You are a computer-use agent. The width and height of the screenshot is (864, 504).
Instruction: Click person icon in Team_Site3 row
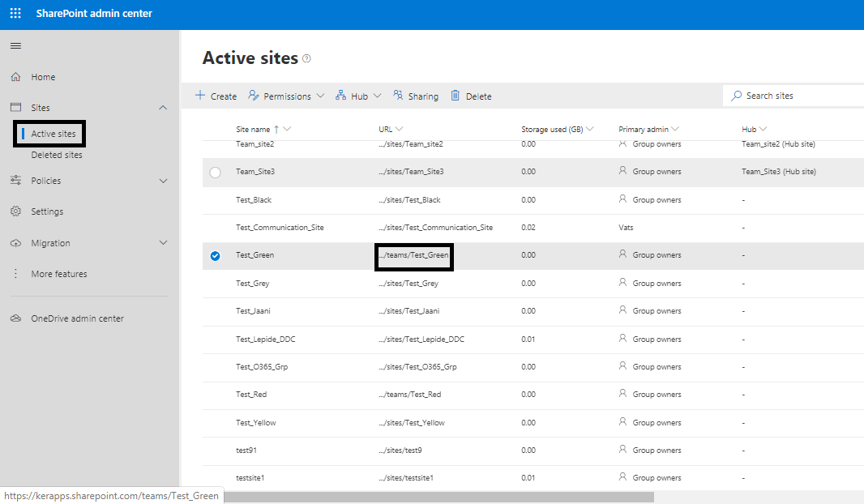pos(622,171)
